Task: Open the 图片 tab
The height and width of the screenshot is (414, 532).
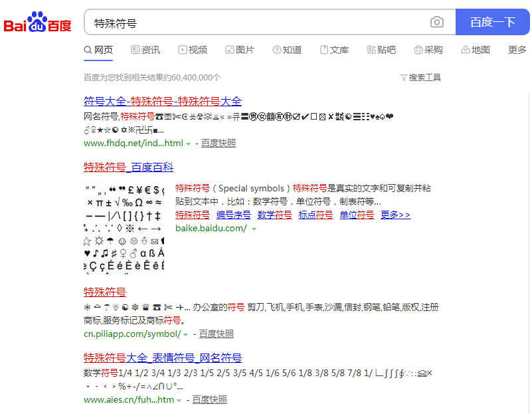Action: tap(240, 50)
